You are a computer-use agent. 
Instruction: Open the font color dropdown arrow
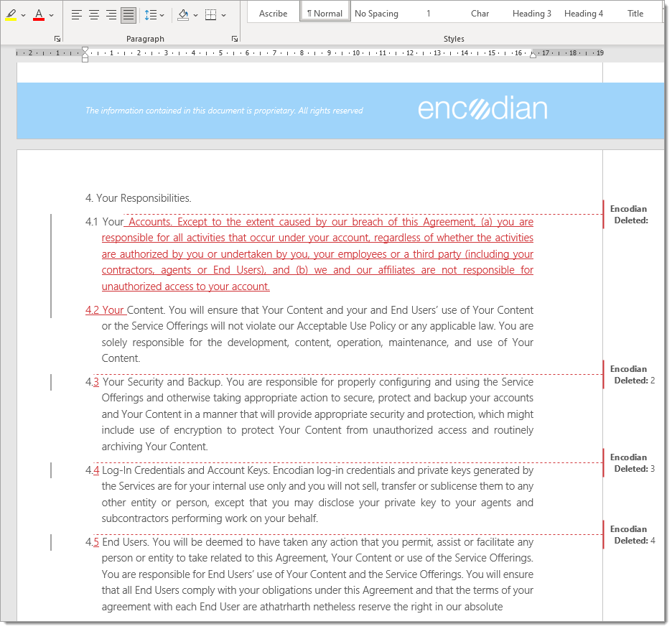click(x=52, y=15)
